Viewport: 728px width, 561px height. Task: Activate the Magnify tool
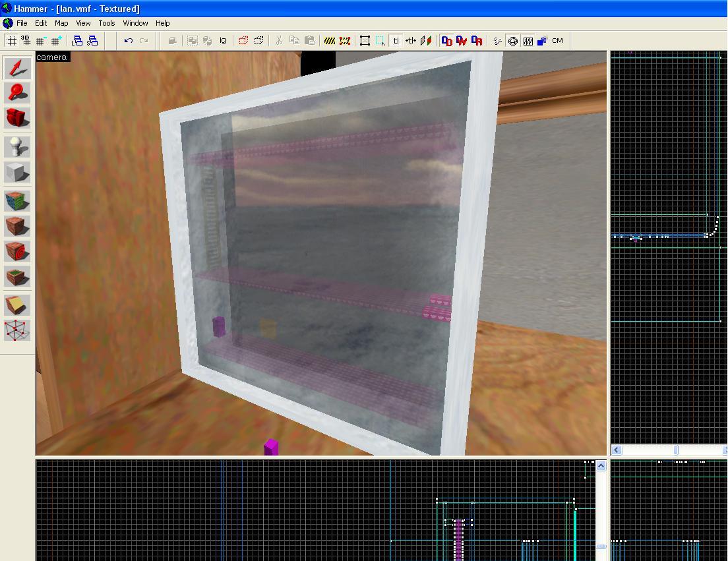click(17, 93)
